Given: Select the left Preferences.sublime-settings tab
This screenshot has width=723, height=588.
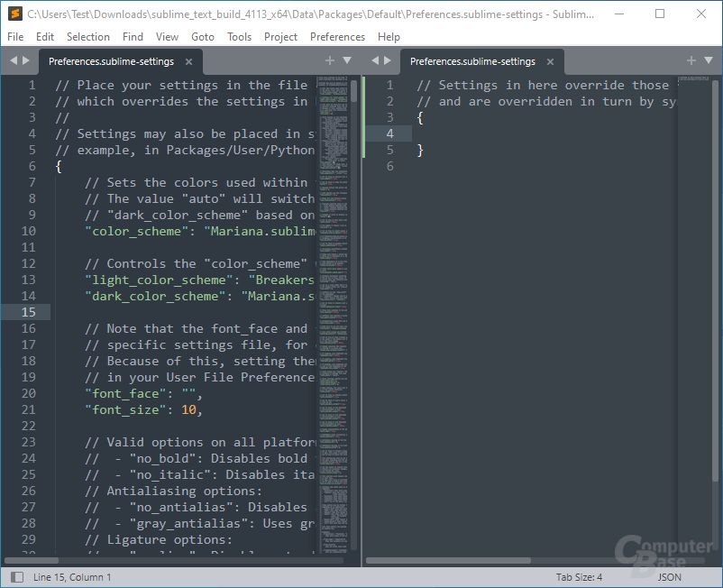Looking at the screenshot, I should tap(110, 62).
